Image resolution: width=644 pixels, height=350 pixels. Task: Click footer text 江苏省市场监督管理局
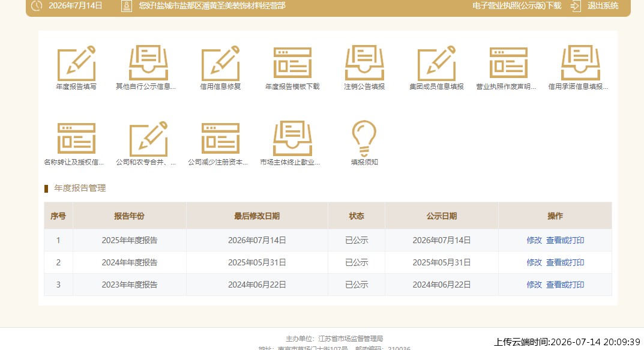coord(351,339)
